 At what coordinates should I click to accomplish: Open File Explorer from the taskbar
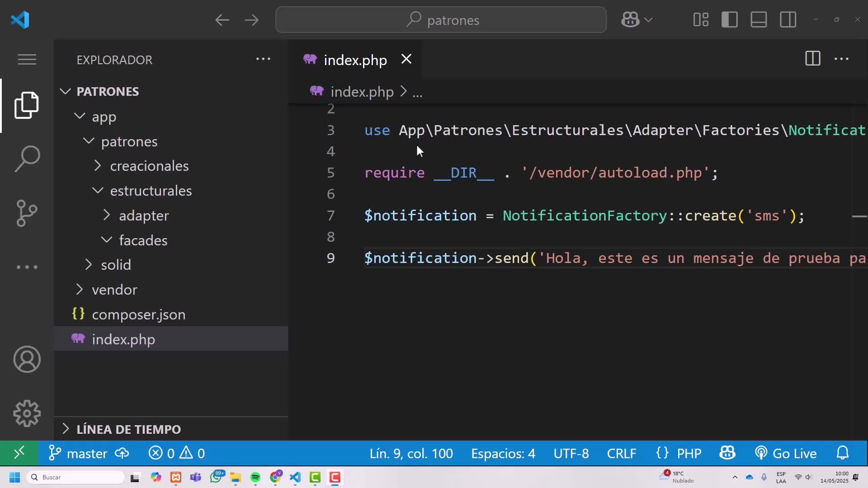coord(235,477)
